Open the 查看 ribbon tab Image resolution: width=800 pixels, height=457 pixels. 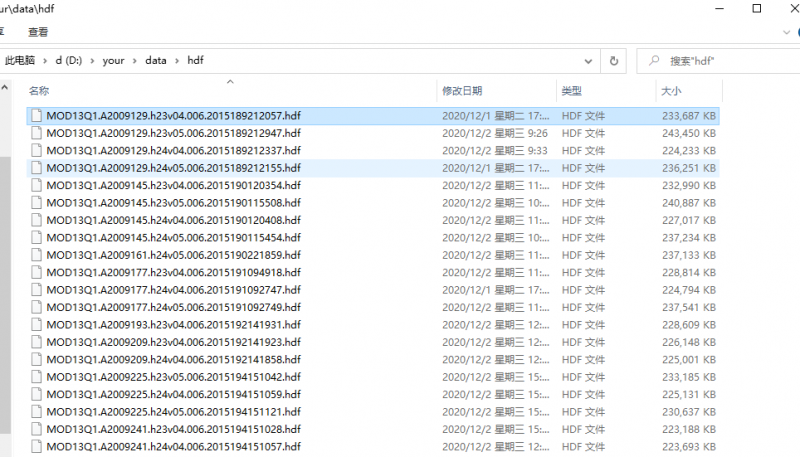(38, 32)
